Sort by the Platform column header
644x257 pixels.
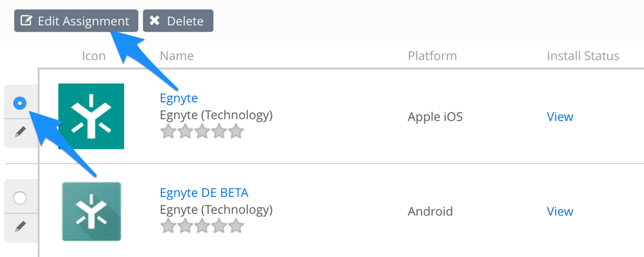[x=432, y=56]
